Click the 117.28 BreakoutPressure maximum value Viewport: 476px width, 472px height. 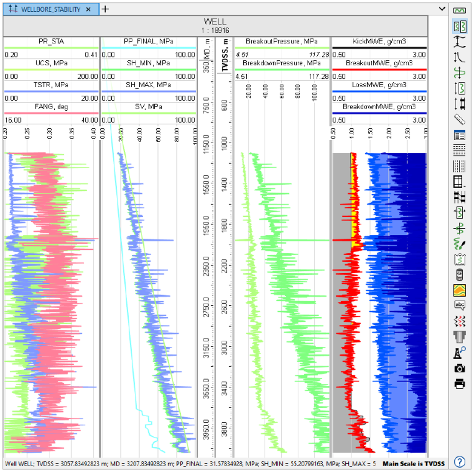(x=319, y=55)
